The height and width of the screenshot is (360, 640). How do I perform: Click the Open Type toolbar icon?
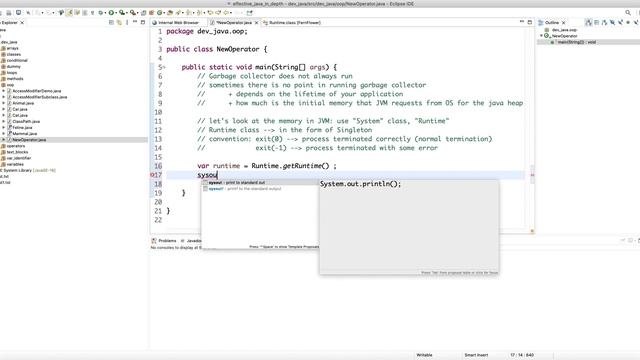point(170,13)
